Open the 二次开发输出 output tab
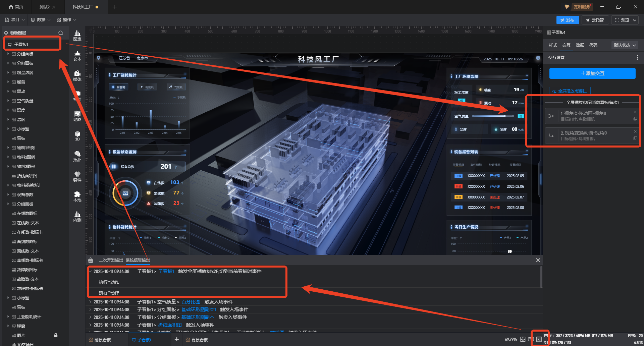Image resolution: width=644 pixels, height=346 pixels. (111, 260)
